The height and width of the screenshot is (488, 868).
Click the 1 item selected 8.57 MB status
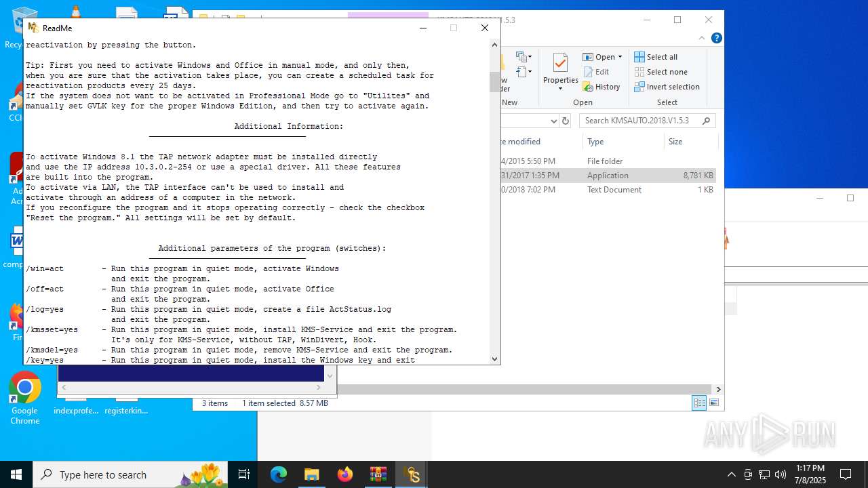tap(285, 403)
